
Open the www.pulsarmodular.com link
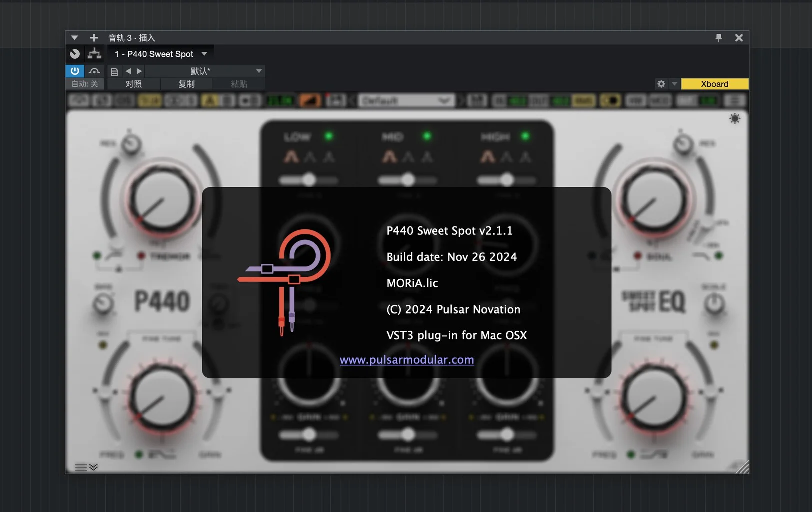pyautogui.click(x=407, y=360)
